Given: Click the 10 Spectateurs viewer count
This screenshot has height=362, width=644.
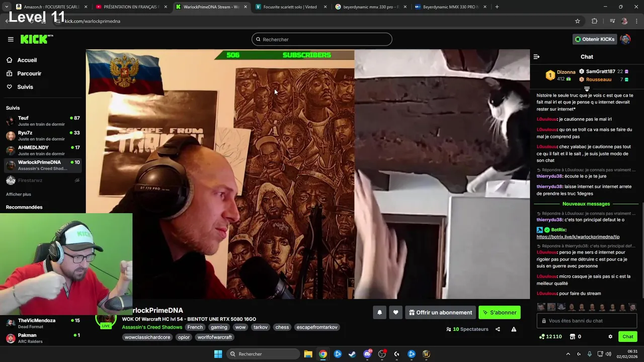Looking at the screenshot, I should pos(467,329).
